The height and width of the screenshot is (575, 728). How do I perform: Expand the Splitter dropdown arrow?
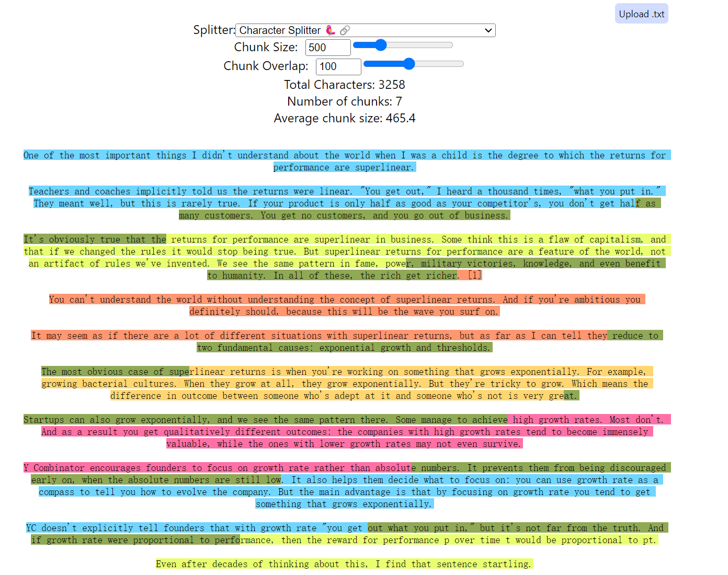488,30
